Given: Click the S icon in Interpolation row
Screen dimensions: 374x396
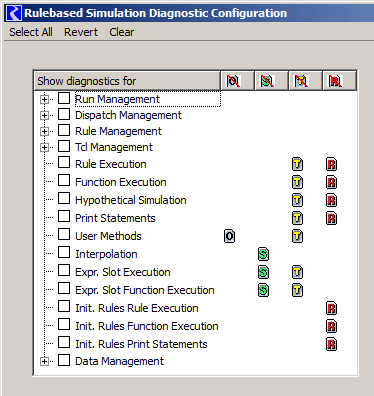Looking at the screenshot, I should (263, 254).
